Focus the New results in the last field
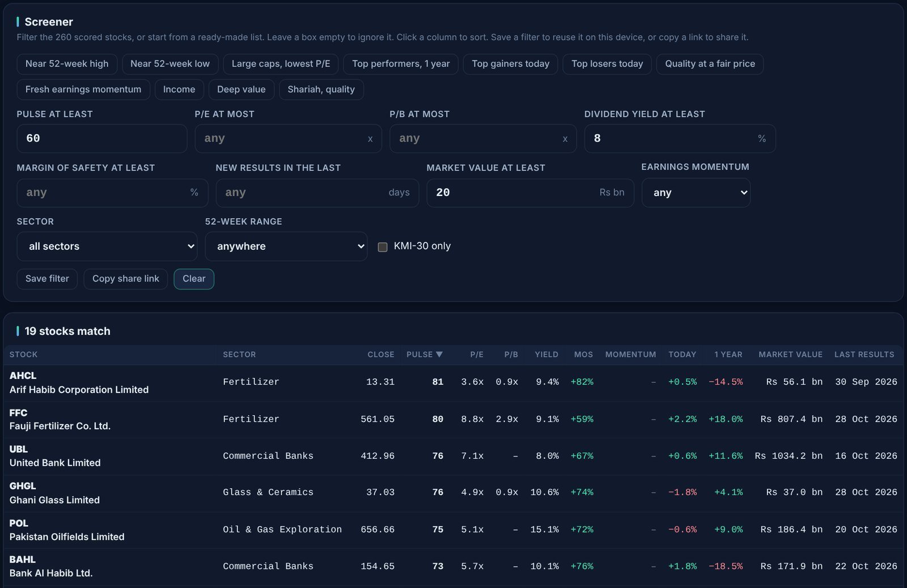Viewport: 907px width, 588px height. [317, 193]
